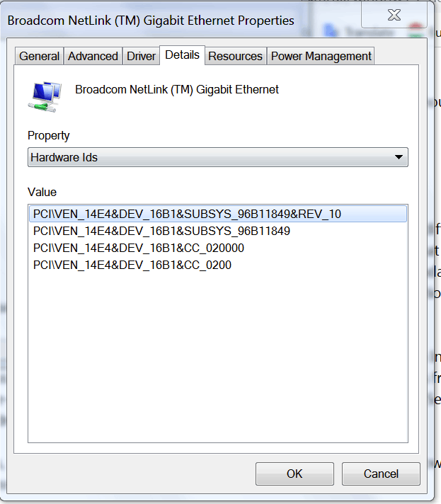Expand the Hardware Ids property dropdown
The width and height of the screenshot is (441, 504).
tap(218, 157)
